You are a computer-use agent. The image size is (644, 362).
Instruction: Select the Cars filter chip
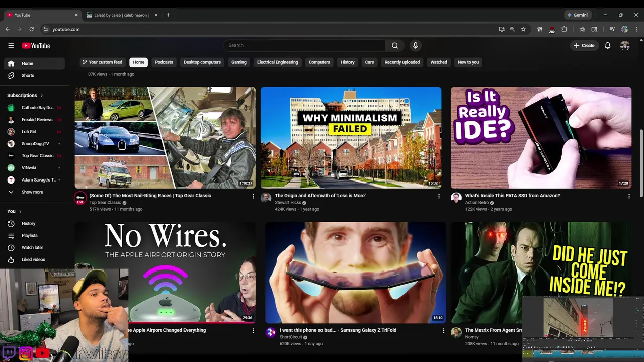(x=370, y=62)
